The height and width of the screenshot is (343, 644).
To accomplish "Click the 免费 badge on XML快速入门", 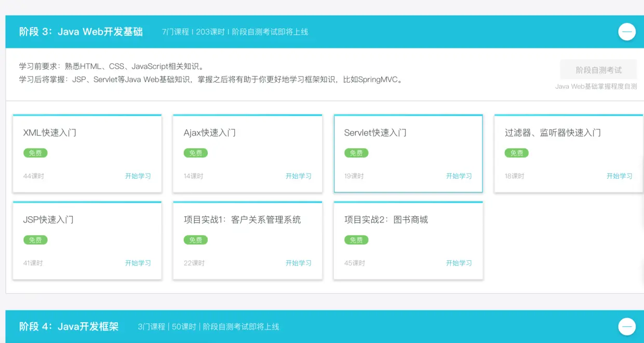I will point(35,153).
